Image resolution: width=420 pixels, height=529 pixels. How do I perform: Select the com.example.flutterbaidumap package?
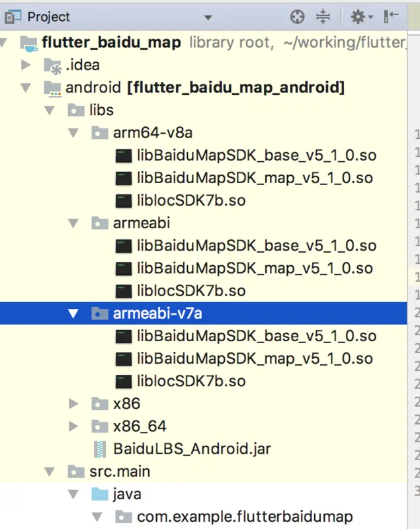(204, 517)
